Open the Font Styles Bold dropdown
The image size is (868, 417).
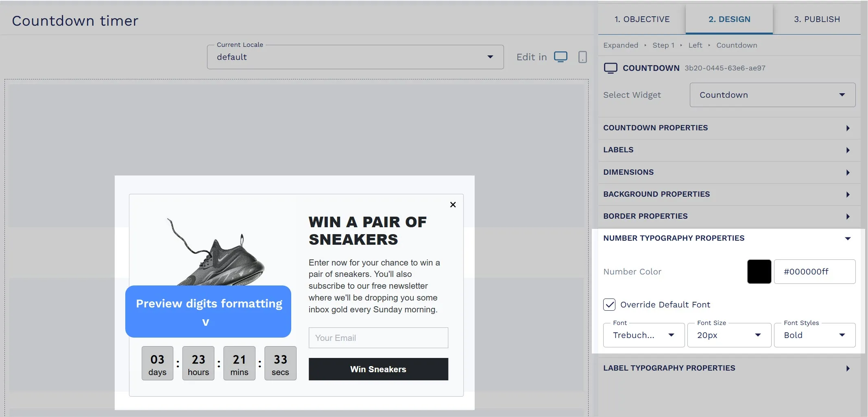pyautogui.click(x=814, y=335)
